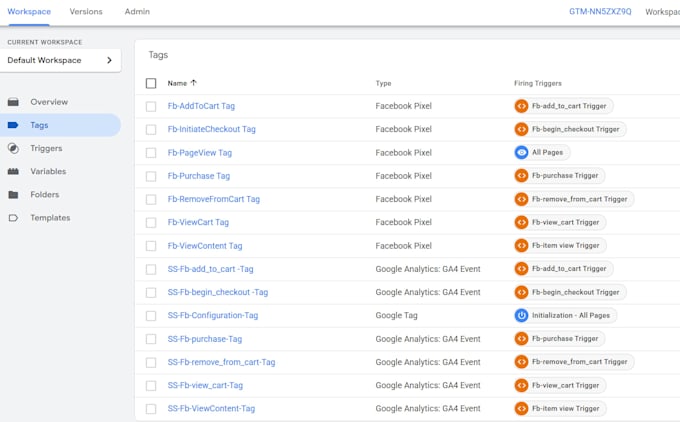The image size is (680, 422).
Task: Open Folders in the sidebar
Action: 45,194
